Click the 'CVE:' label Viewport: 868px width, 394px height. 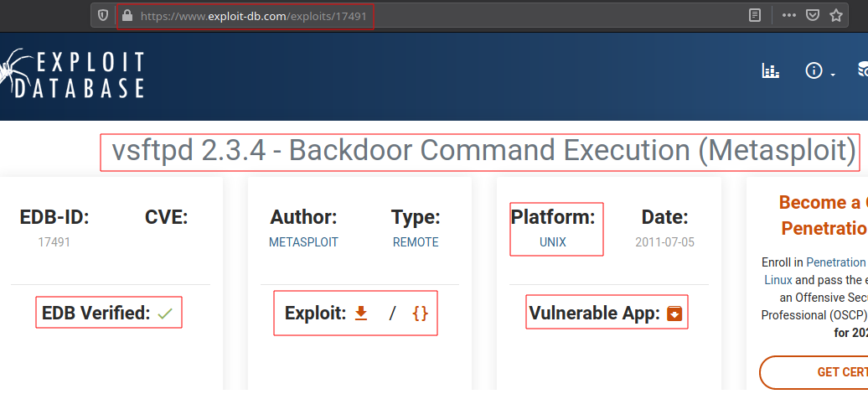(167, 217)
